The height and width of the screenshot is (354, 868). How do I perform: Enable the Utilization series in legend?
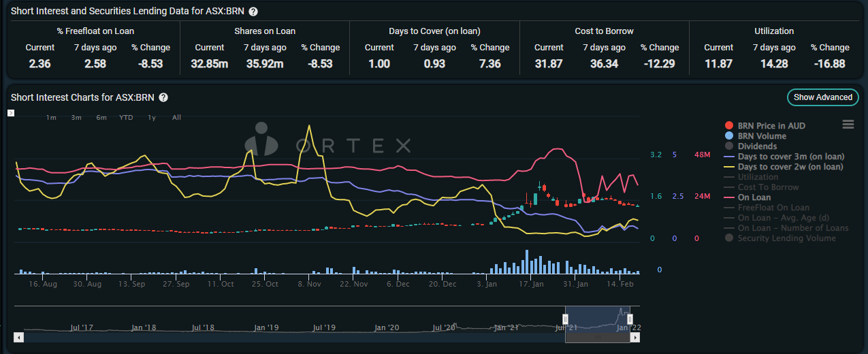[751, 177]
